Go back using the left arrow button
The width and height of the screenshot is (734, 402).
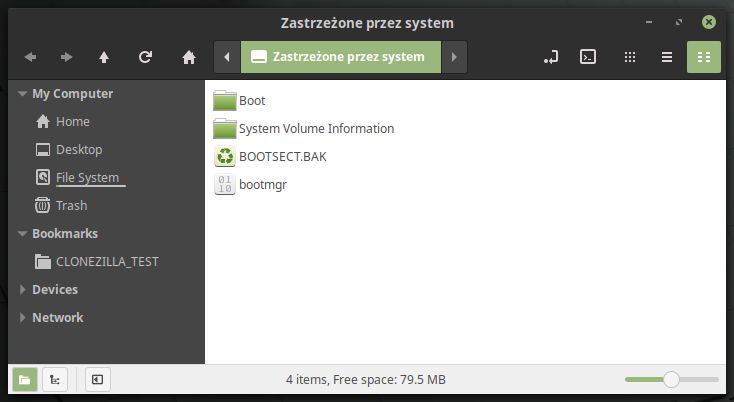(31, 57)
